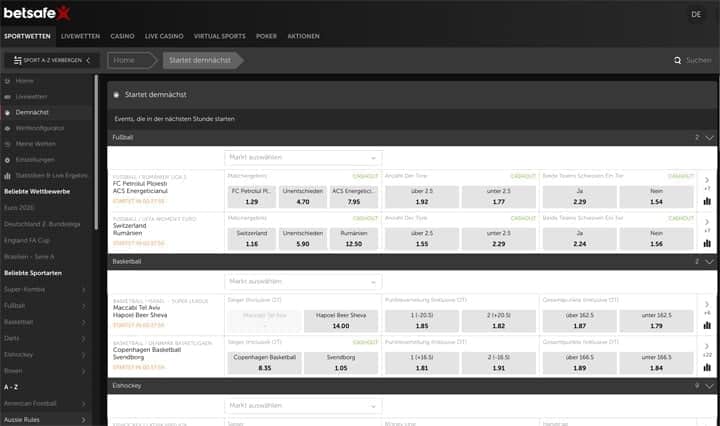This screenshot has width=720, height=426.
Task: Open the Sportwetten tab
Action: click(x=28, y=36)
